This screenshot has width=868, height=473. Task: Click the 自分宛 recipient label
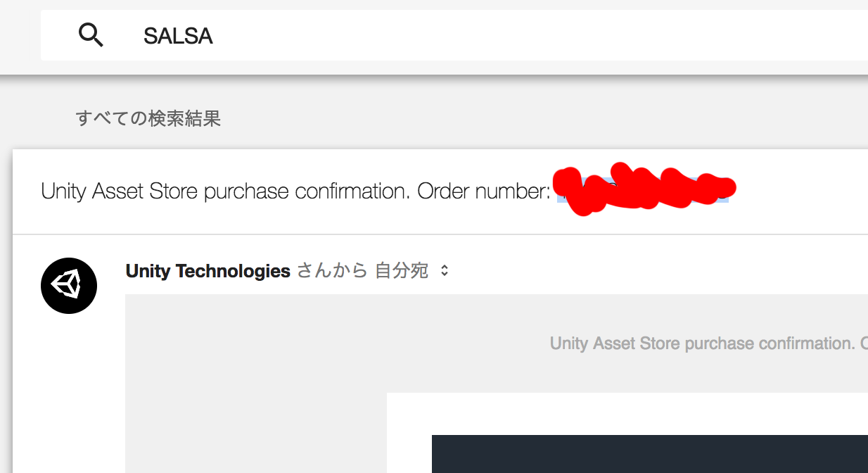(x=401, y=271)
